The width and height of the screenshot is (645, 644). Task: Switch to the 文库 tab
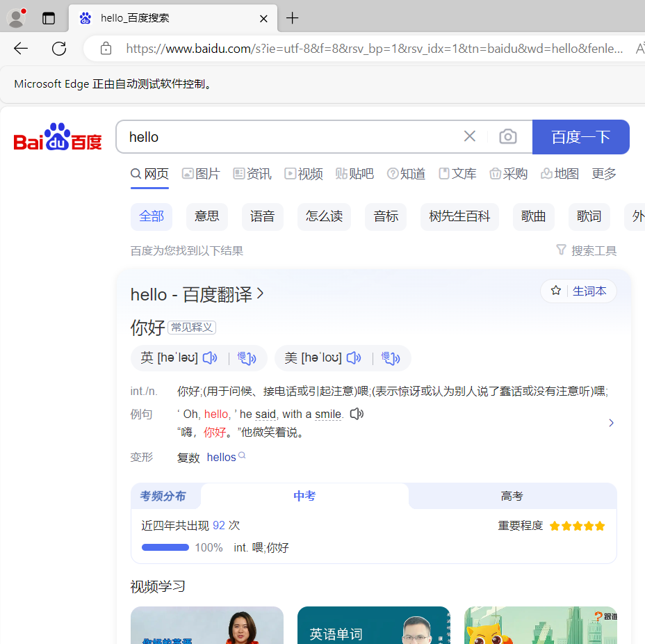pyautogui.click(x=457, y=174)
